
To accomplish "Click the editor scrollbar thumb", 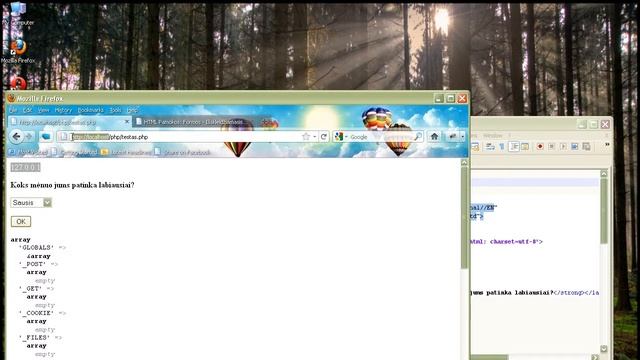I will (x=604, y=211).
